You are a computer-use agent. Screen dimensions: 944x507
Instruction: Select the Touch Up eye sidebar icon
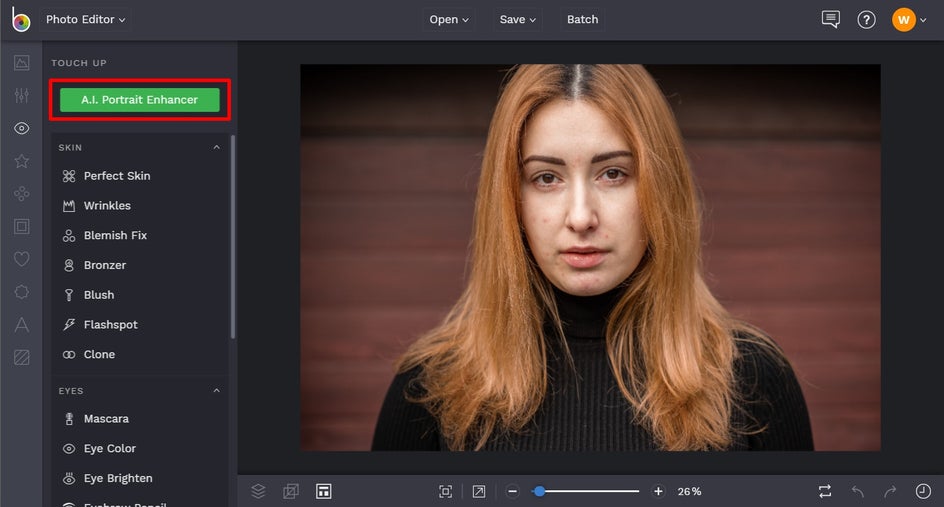pos(22,128)
